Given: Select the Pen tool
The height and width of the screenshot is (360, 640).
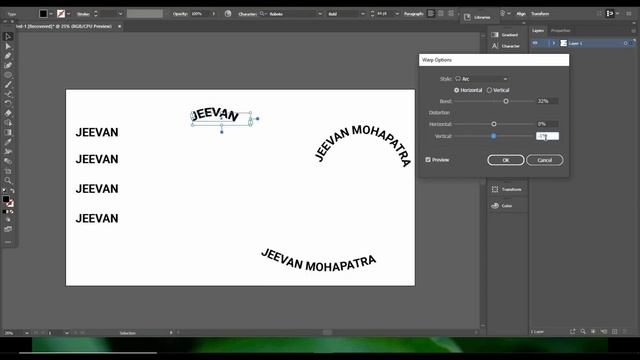Looking at the screenshot, I should pyautogui.click(x=8, y=56).
